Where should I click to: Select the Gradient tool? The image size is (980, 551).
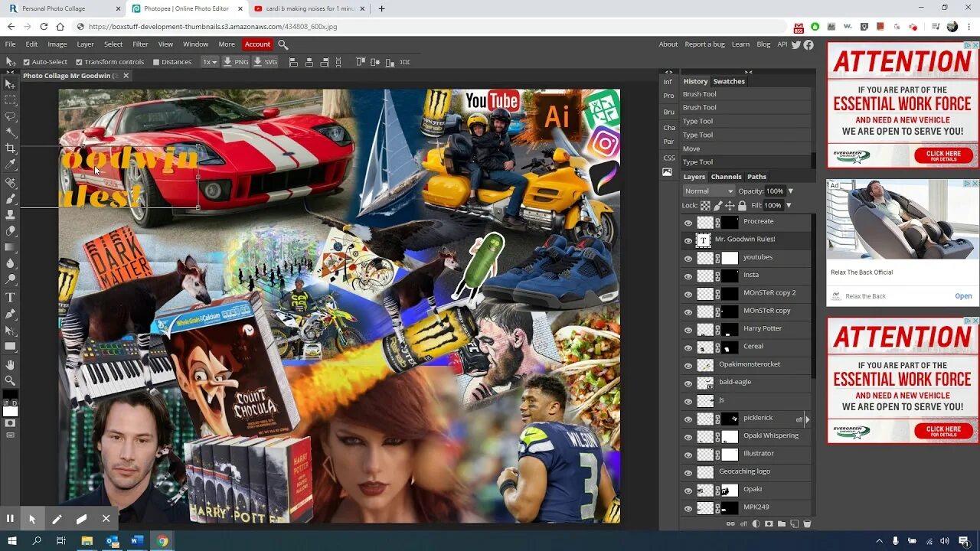coord(10,247)
